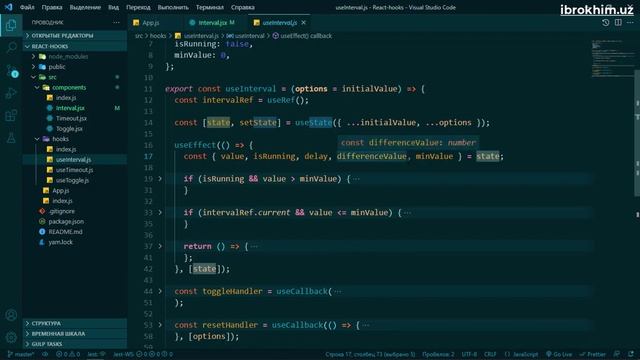Open the Run and Debug view
The image size is (640, 360).
tap(11, 93)
